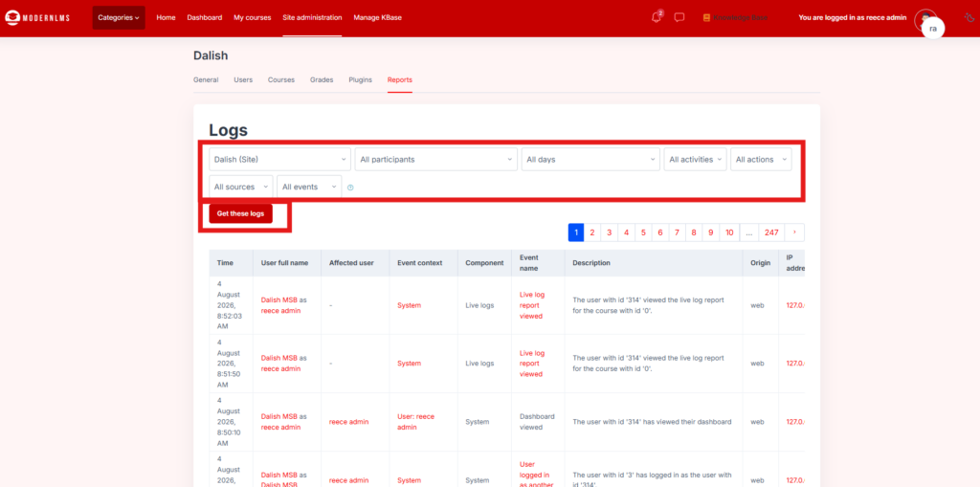Switch to the General tab
This screenshot has height=487, width=980.
tap(206, 80)
